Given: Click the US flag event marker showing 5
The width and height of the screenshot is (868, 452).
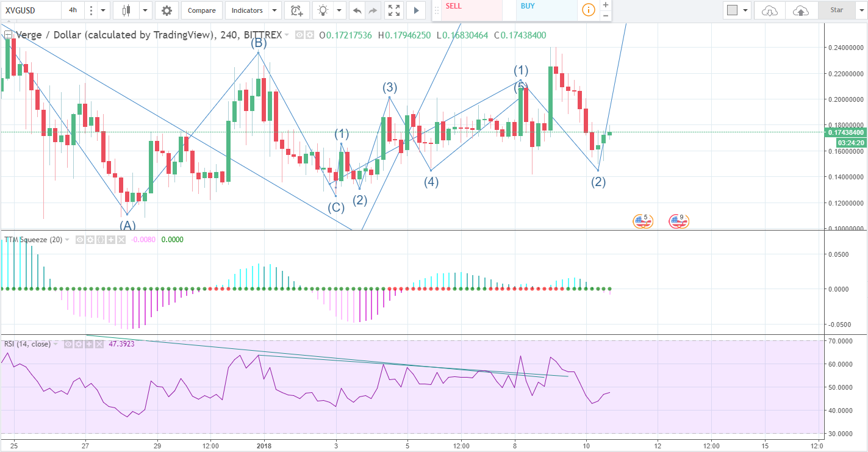Looking at the screenshot, I should 644,220.
